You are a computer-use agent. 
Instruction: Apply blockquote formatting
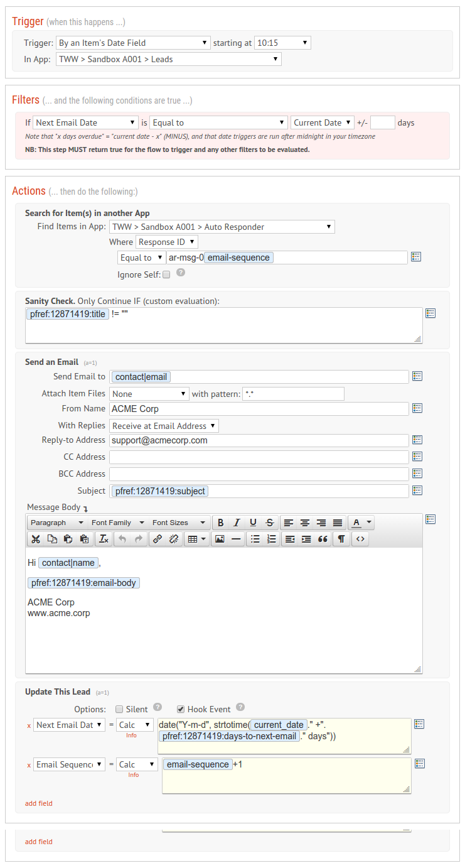(323, 539)
